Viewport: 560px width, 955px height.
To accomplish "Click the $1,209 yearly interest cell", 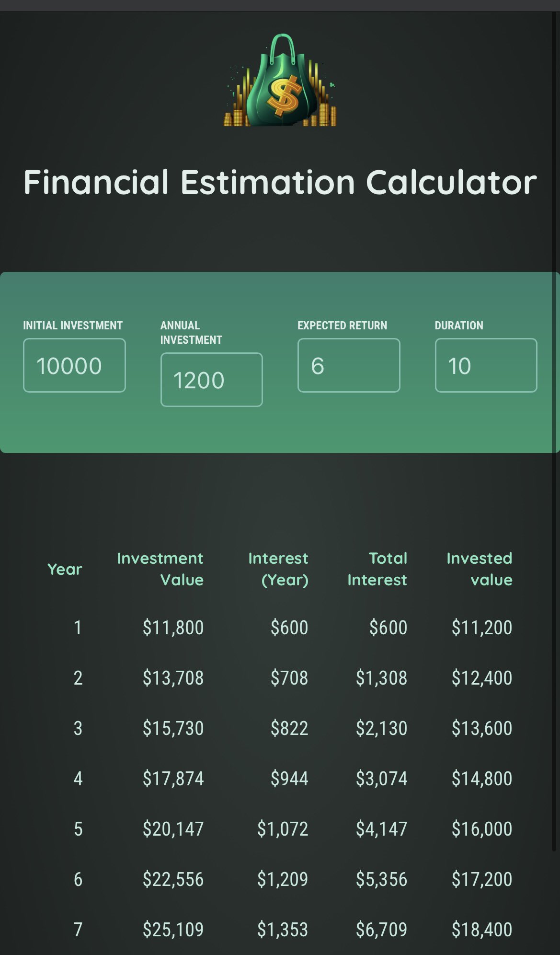I will click(x=283, y=879).
